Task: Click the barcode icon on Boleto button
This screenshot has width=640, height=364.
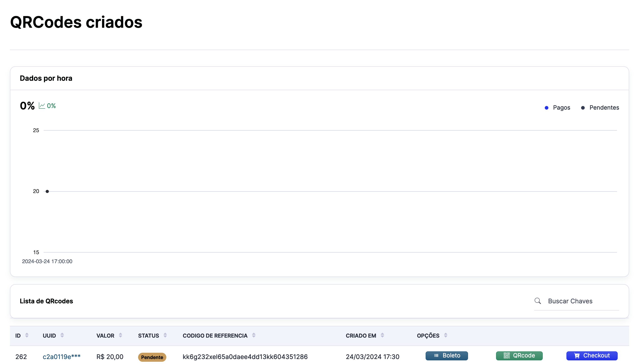Action: pos(436,355)
